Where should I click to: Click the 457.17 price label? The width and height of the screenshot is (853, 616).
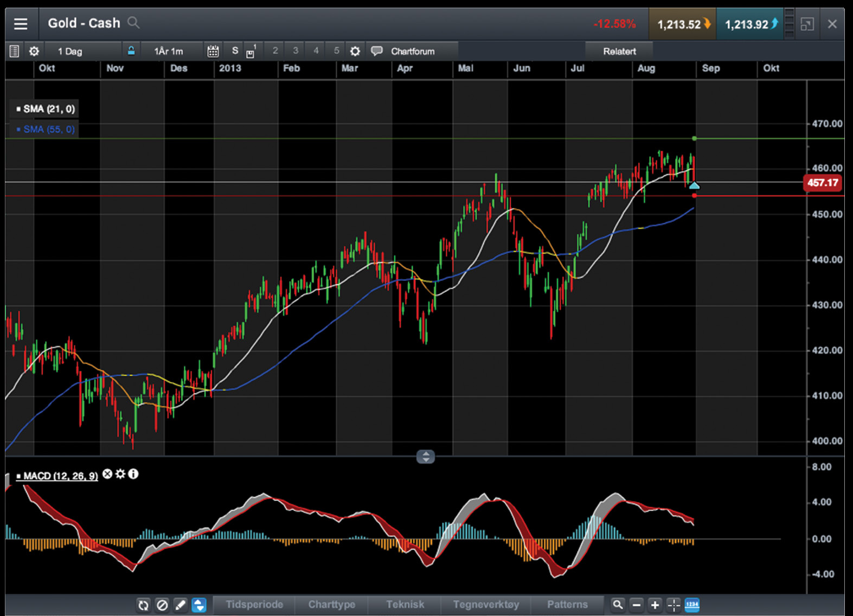[x=823, y=183]
